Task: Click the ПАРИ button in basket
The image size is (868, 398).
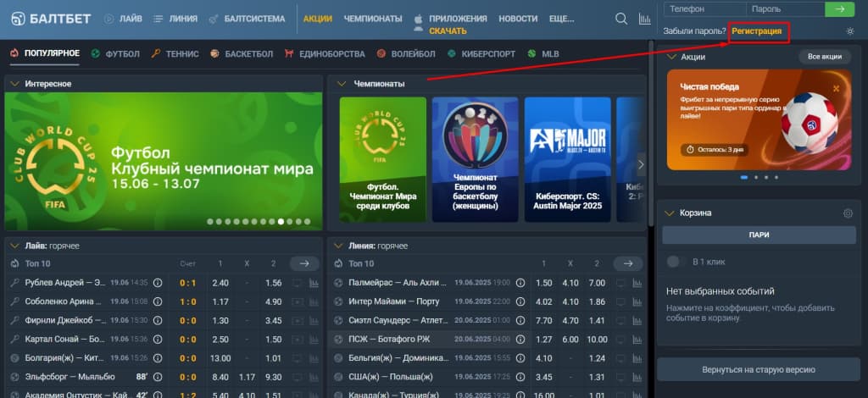Action: click(x=759, y=235)
